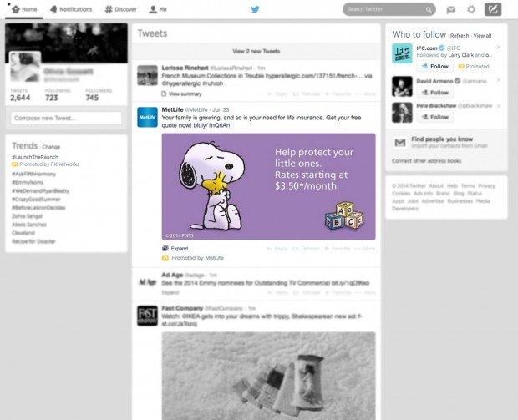Screen dimensions: 518x420
Task: Open the #CrazyGoodSummer trend
Action: click(36, 199)
